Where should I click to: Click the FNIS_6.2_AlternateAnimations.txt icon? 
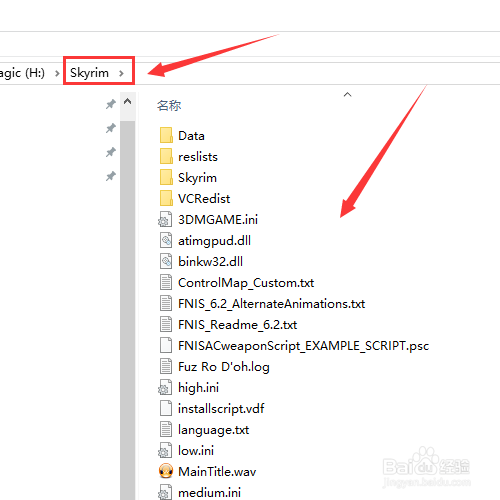pyautogui.click(x=166, y=304)
